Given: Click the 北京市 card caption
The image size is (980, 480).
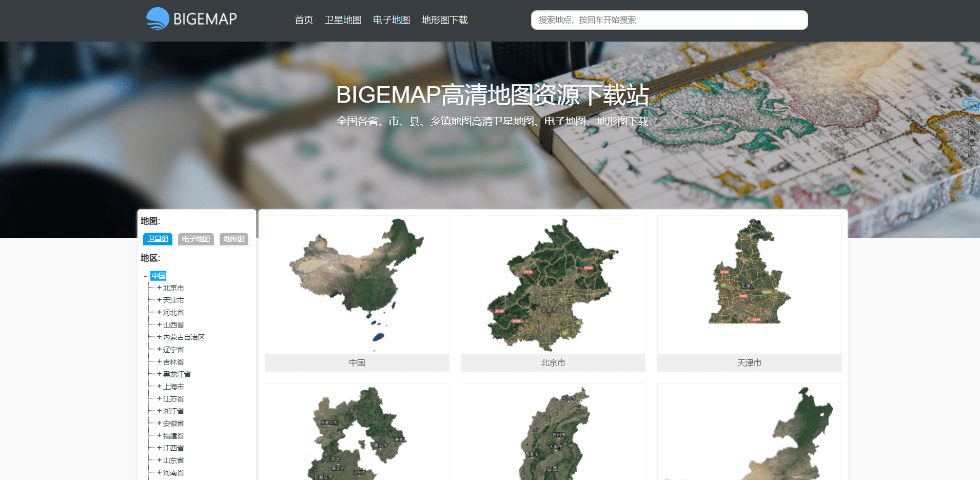Looking at the screenshot, I should coord(553,363).
